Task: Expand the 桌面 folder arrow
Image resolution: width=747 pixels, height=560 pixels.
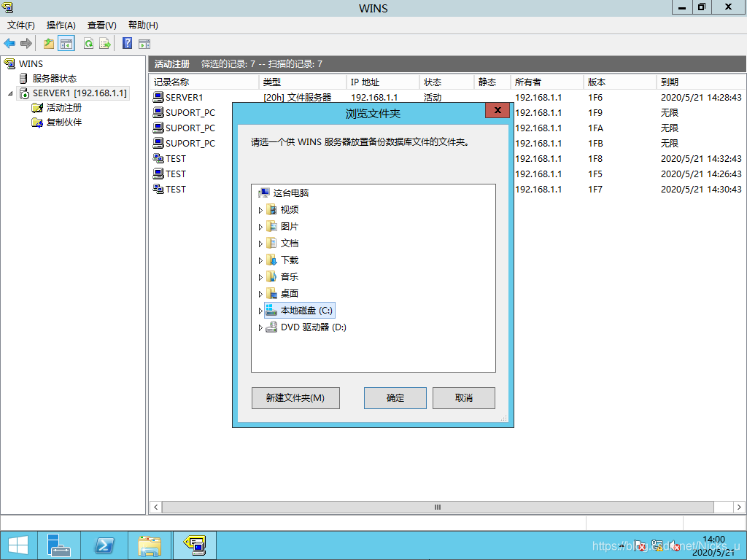Action: (x=260, y=294)
